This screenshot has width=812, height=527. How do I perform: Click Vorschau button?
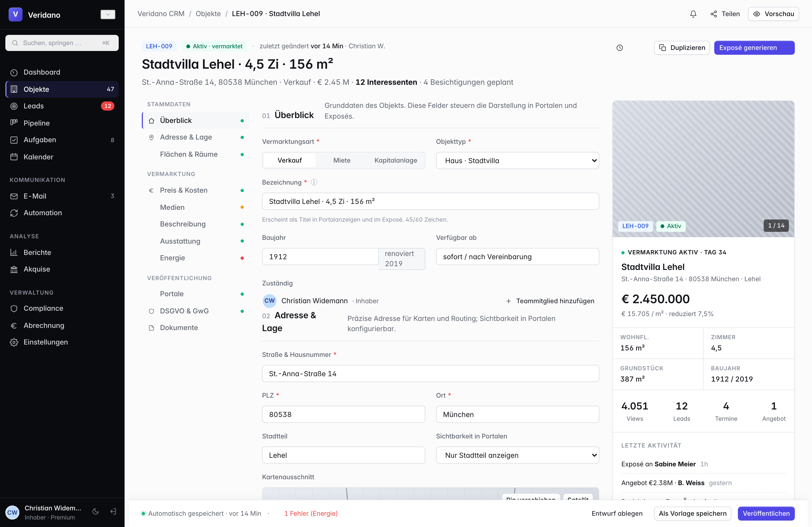pos(773,14)
